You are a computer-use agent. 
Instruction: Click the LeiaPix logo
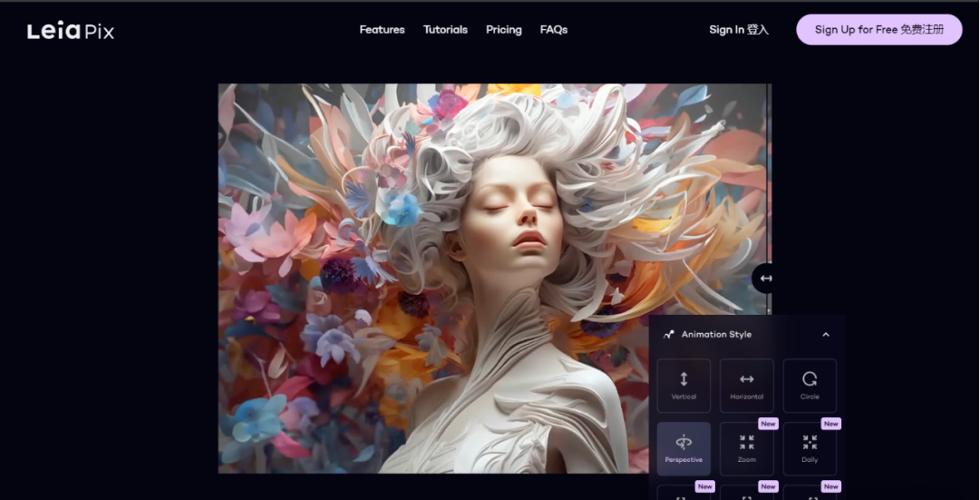click(71, 31)
